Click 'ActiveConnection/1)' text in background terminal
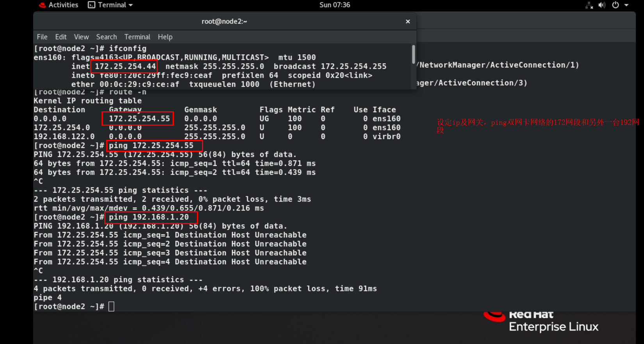 (535, 65)
